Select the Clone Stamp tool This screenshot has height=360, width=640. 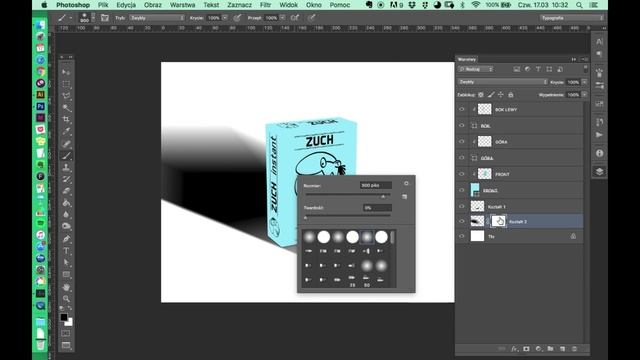point(66,167)
